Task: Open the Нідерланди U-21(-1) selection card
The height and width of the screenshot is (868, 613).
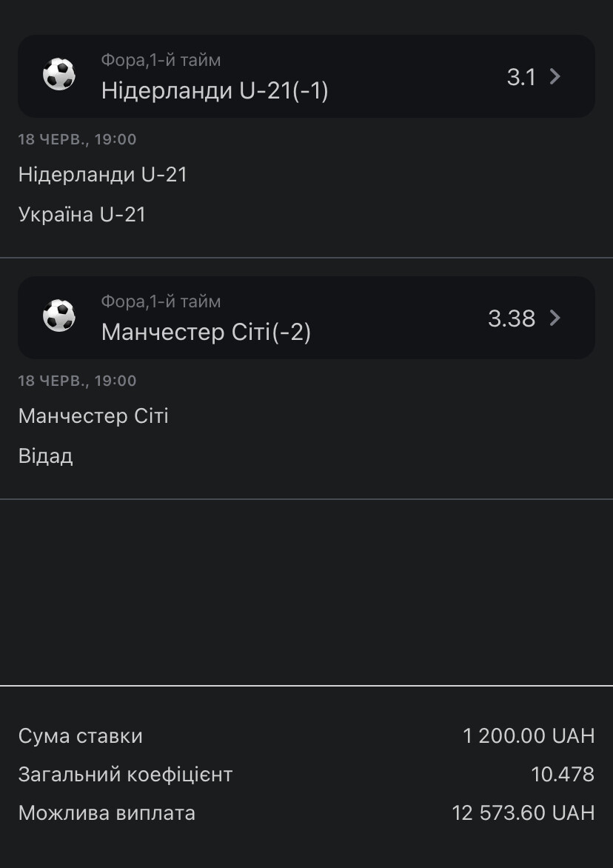Action: coord(306,76)
